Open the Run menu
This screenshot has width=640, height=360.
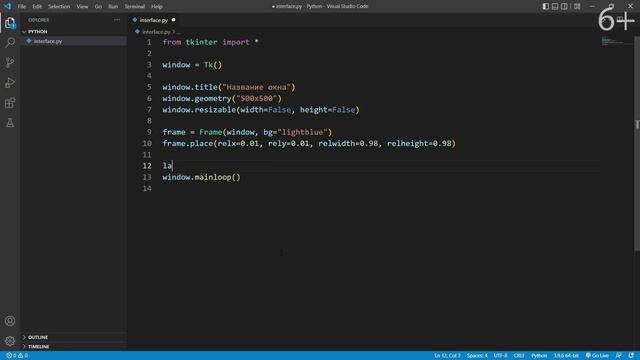pos(113,7)
